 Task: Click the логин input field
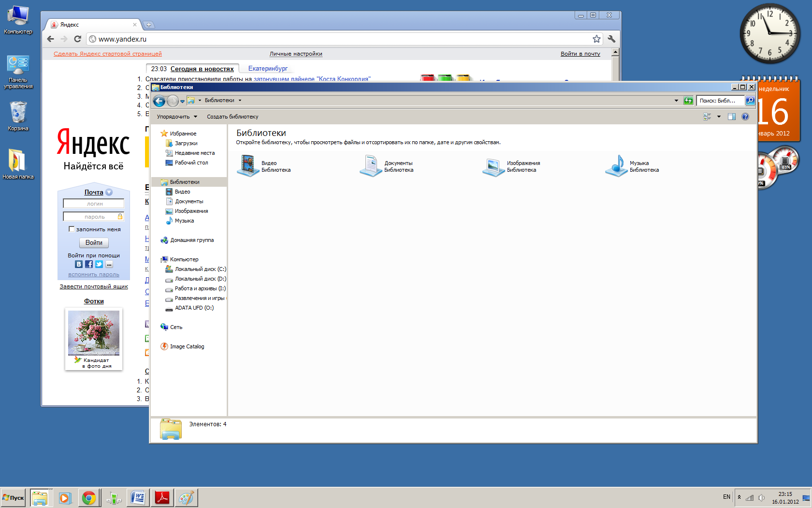94,204
